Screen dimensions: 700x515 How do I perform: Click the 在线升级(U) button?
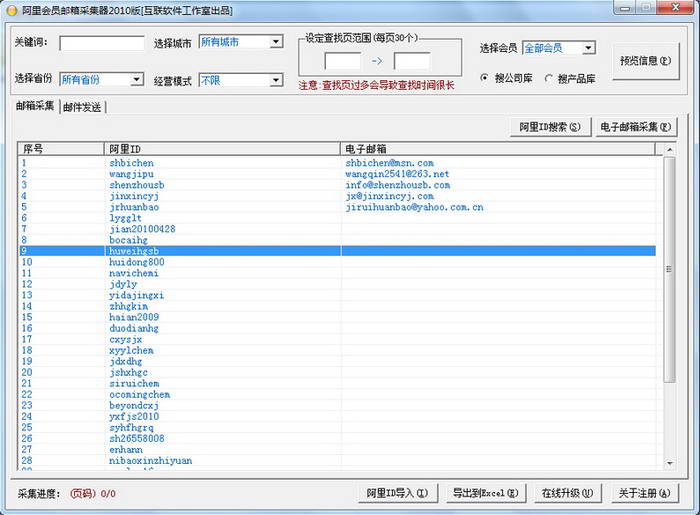568,493
